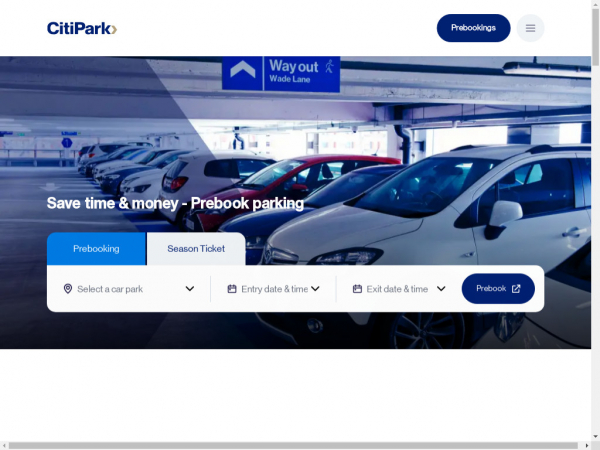Click the horizontal scrollbar right arrow
The width and height of the screenshot is (600, 450).
[x=587, y=445]
